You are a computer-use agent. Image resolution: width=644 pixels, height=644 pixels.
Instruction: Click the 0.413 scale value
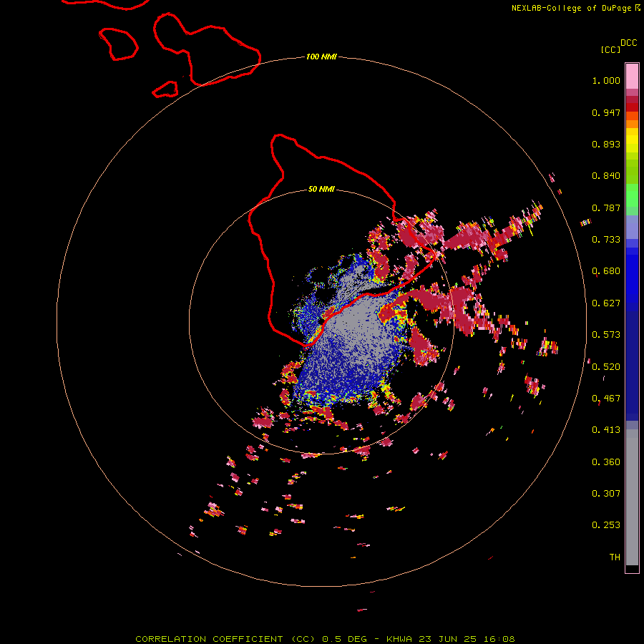tap(606, 430)
